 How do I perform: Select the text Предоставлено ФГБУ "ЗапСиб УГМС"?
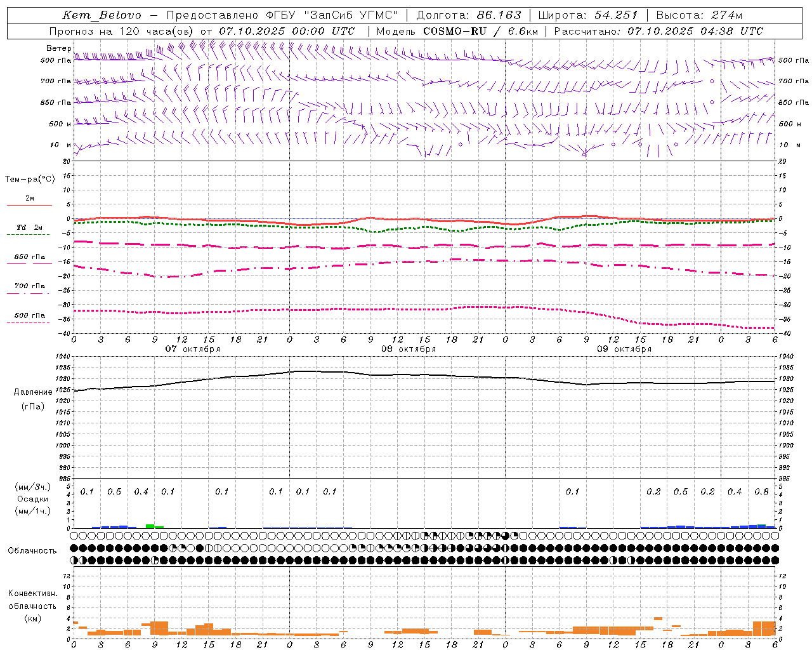[282, 15]
